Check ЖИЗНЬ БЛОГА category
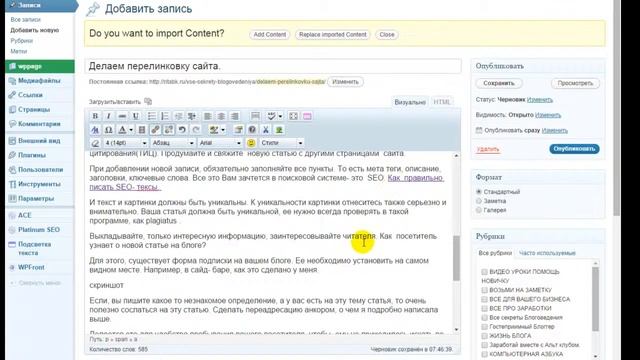 [484, 336]
